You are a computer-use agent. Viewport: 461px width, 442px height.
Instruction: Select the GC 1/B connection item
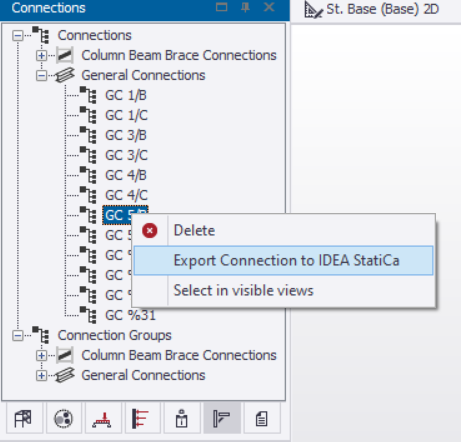(x=126, y=95)
